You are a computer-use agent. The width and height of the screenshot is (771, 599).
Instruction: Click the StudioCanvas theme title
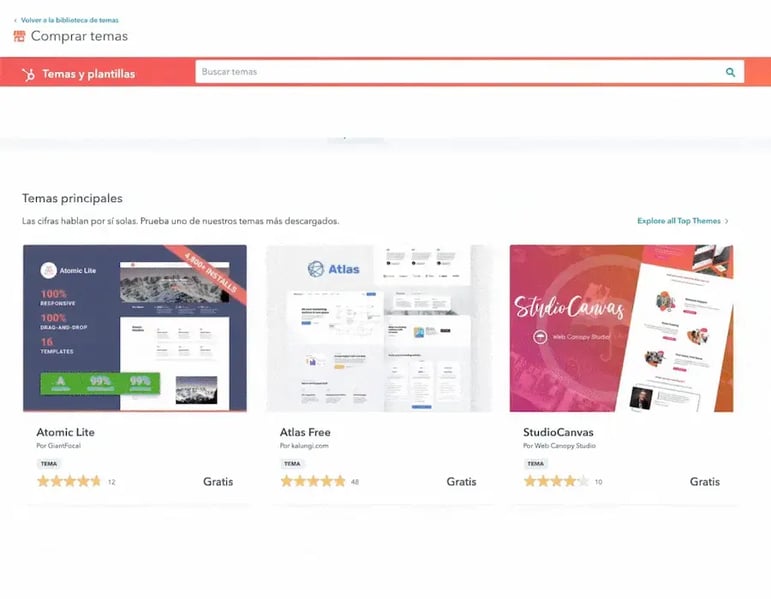(558, 432)
